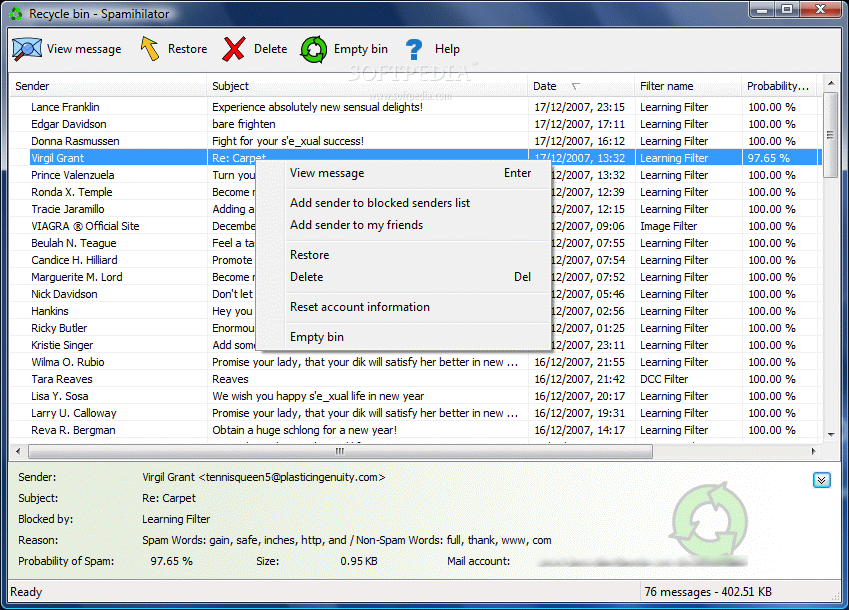
Task: Click 'Empty bin' in context menu
Action: click(x=317, y=337)
